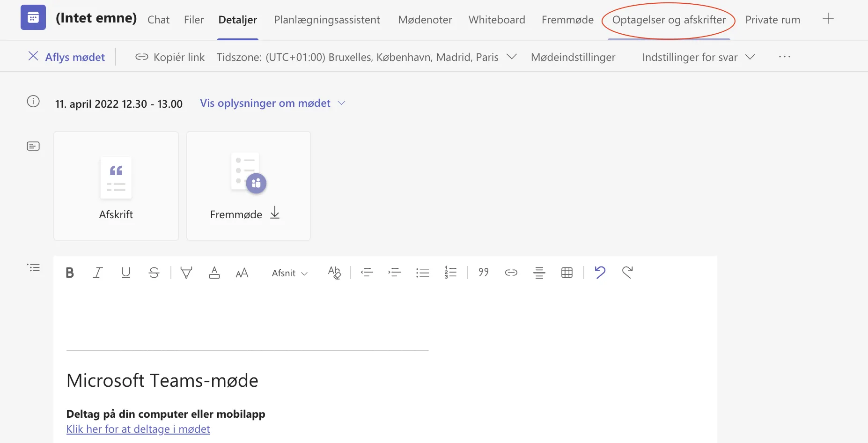Click the '11. april 2022 12.30 - 13.00' date text
This screenshot has width=868, height=443.
(x=119, y=104)
